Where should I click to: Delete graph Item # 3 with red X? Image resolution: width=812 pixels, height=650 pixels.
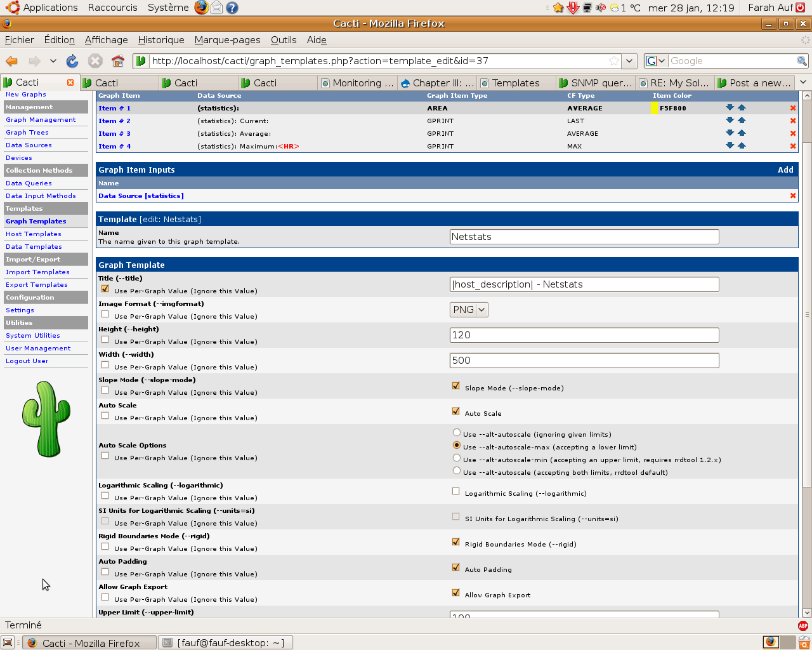[x=793, y=133]
